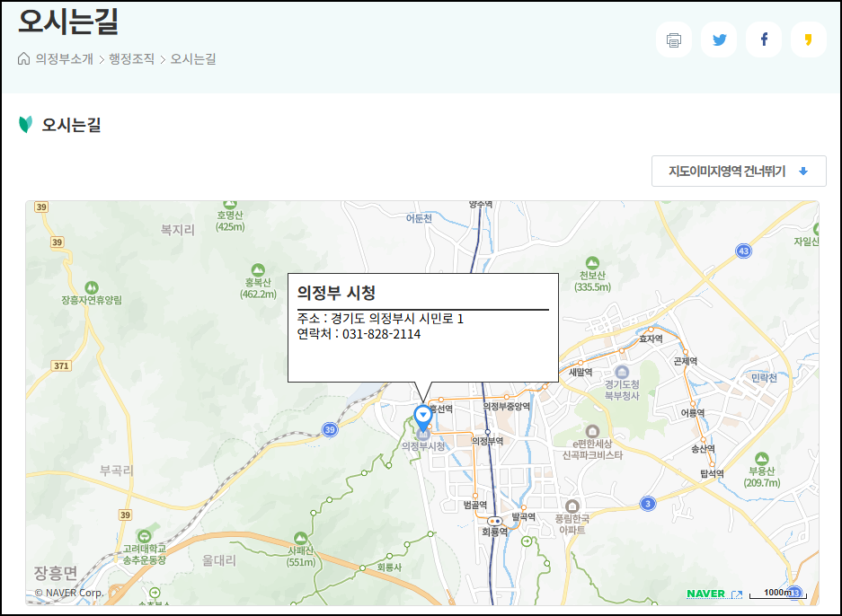Image resolution: width=842 pixels, height=616 pixels.
Task: Click the 회룡역 station icon on the map
Action: (495, 522)
